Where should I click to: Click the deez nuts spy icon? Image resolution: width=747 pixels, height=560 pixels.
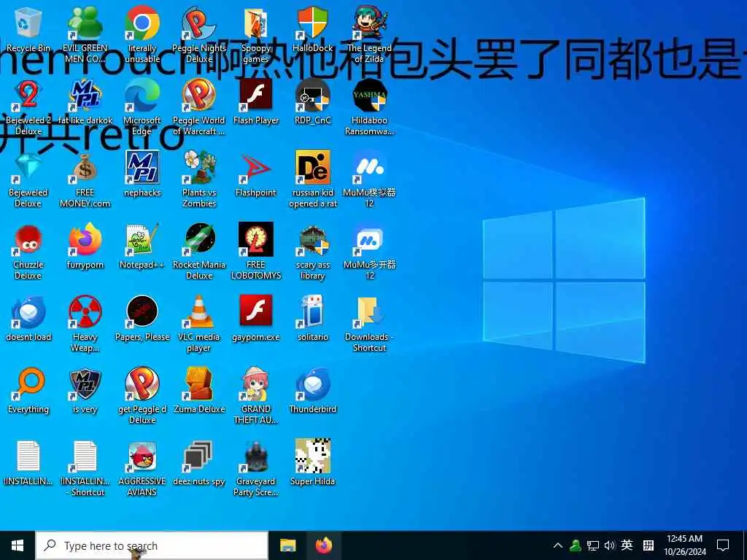[x=199, y=456]
